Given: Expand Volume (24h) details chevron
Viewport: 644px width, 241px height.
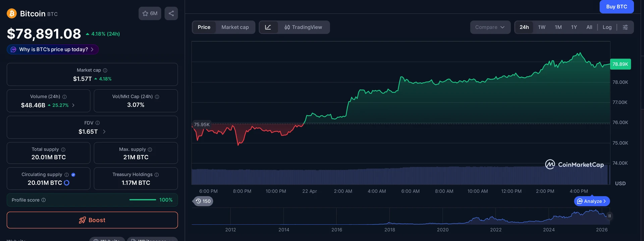Looking at the screenshot, I should (73, 105).
